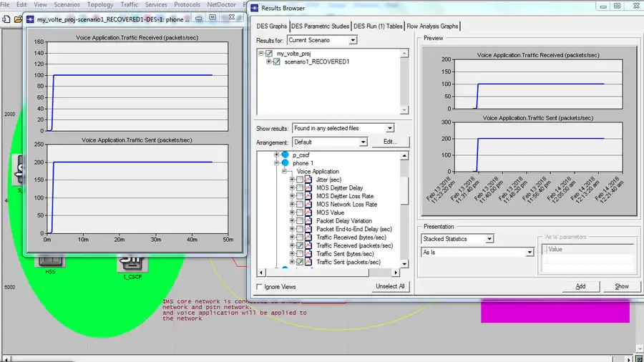The image size is (644, 362).
Task: Select the HSS server node in topology
Action: click(50, 262)
